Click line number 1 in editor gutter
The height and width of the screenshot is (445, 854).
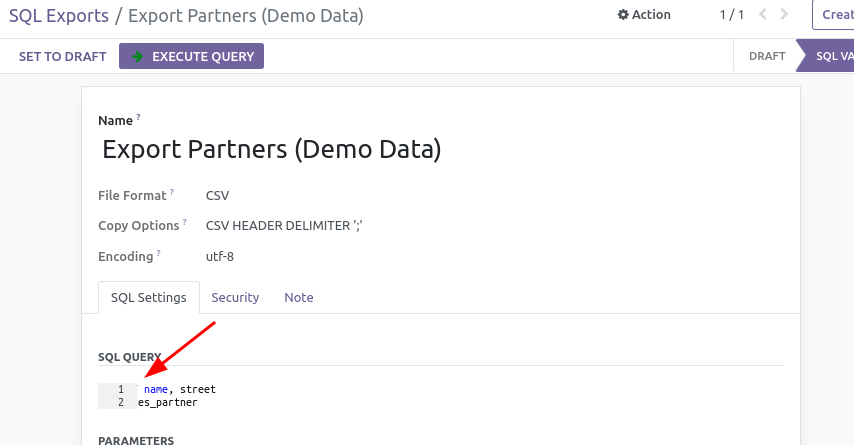pyautogui.click(x=121, y=389)
